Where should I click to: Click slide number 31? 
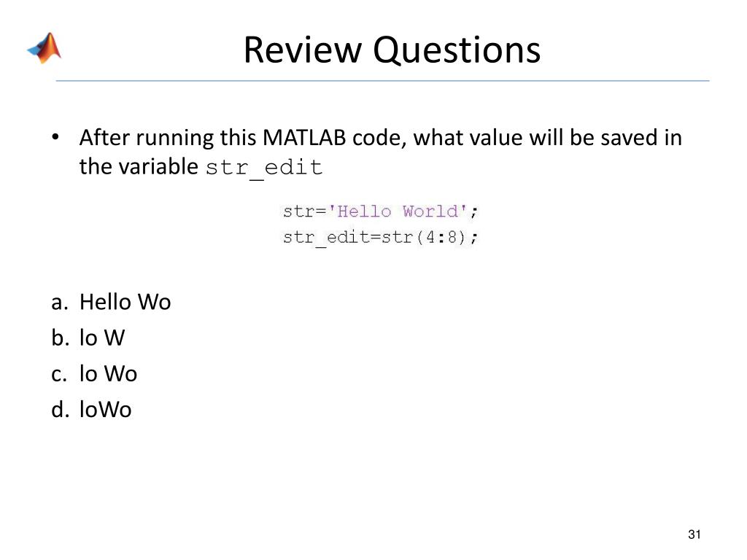click(694, 534)
